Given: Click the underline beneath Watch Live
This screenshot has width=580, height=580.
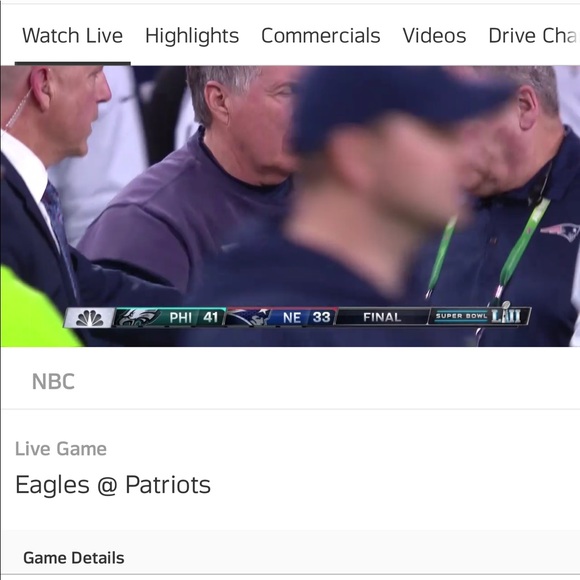Looking at the screenshot, I should [72, 64].
